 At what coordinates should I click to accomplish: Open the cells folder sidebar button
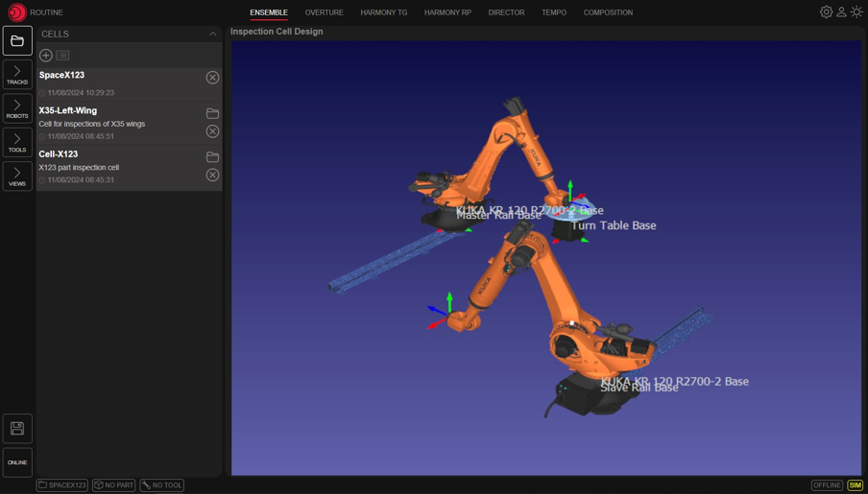(x=17, y=41)
